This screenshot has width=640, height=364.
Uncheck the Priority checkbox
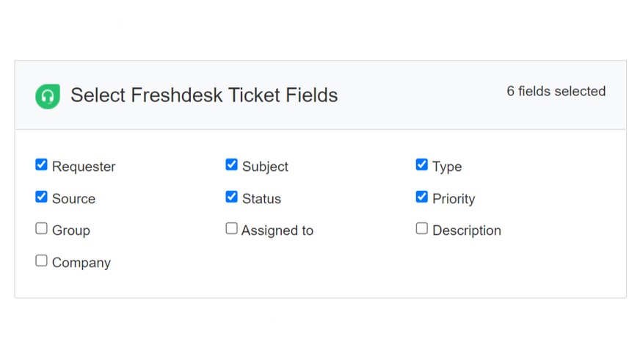click(x=422, y=197)
